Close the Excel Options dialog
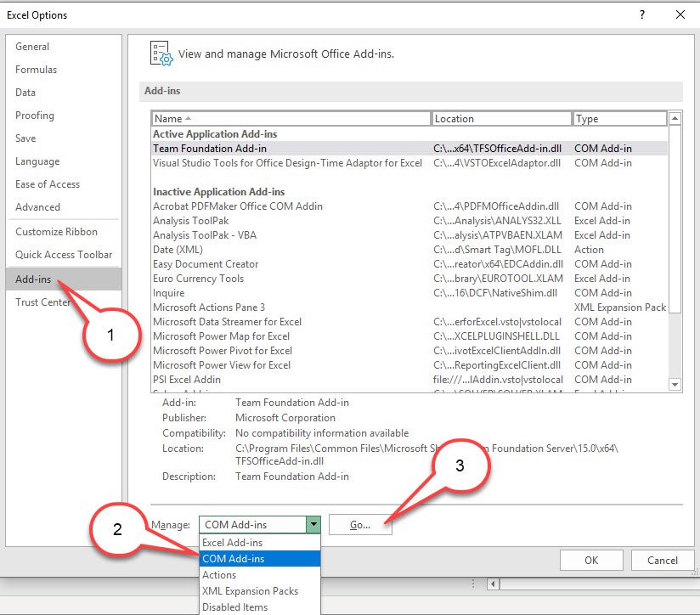The image size is (700, 615). tap(680, 14)
